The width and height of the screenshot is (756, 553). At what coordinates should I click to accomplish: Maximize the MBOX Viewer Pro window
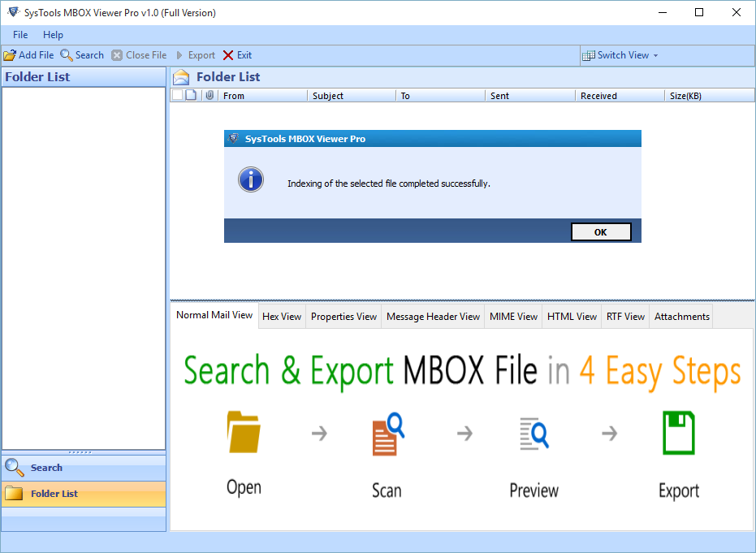coord(699,12)
